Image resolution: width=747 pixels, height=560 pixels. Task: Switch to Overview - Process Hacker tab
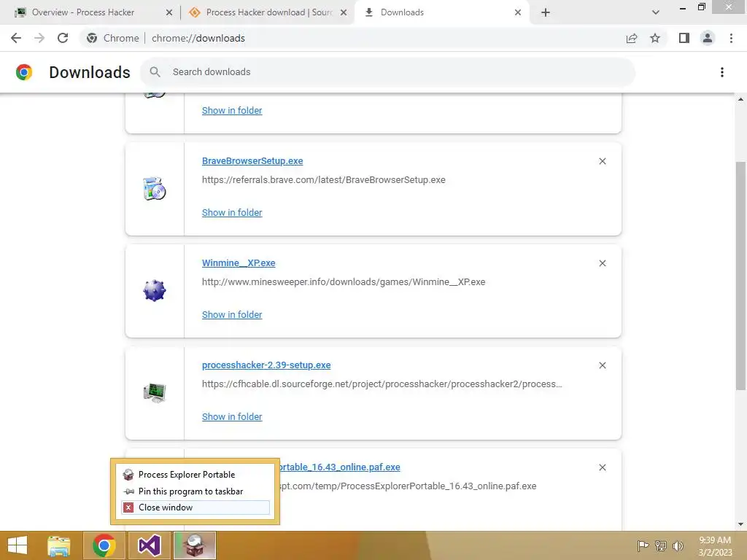point(83,12)
